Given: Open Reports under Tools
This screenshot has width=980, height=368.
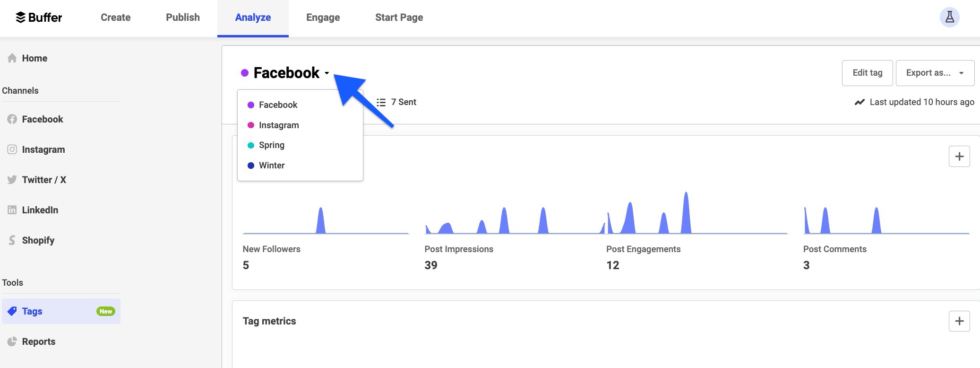Looking at the screenshot, I should point(39,342).
